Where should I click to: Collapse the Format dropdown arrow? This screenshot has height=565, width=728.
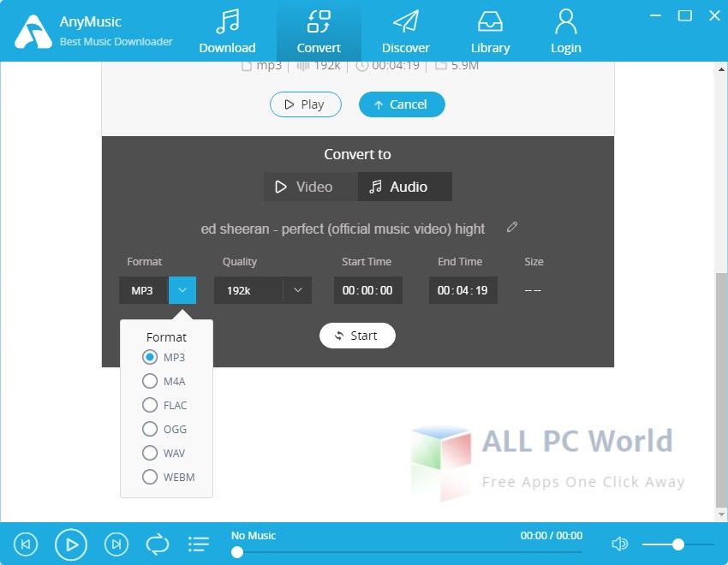[182, 290]
